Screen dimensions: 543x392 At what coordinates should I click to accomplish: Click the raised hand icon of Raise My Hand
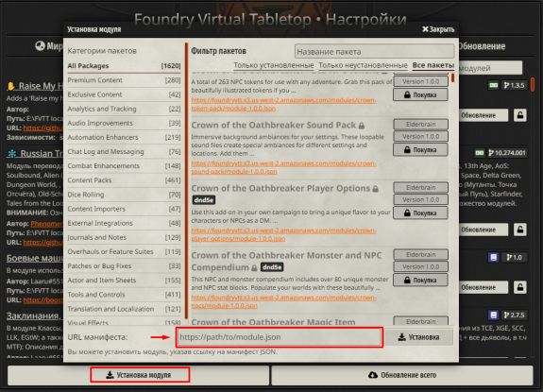[x=10, y=86]
